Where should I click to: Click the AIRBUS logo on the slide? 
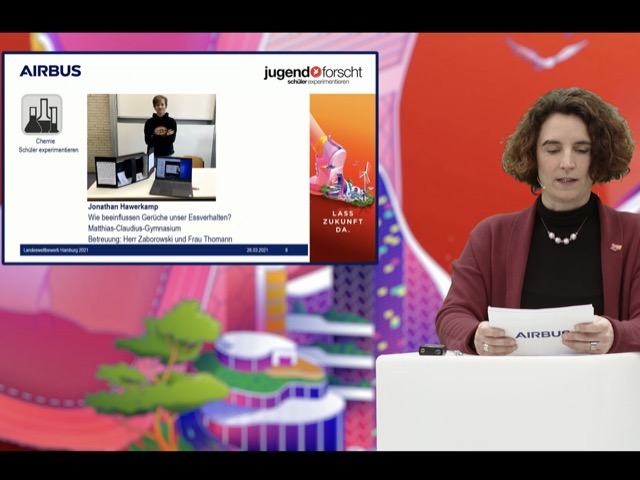click(50, 71)
